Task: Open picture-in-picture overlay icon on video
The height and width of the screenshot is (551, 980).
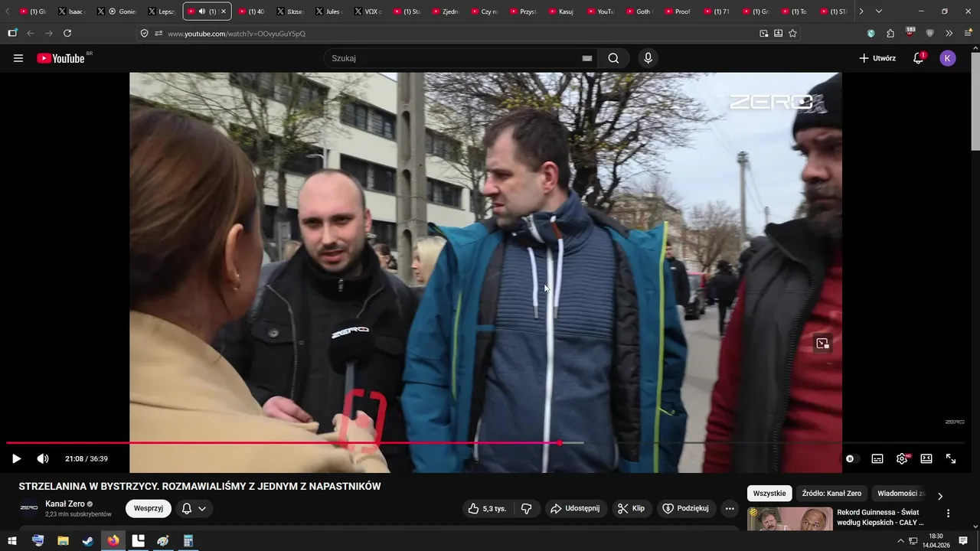Action: tap(822, 344)
